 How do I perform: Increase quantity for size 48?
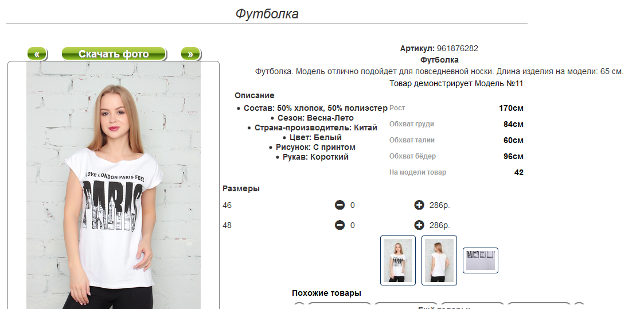(419, 225)
